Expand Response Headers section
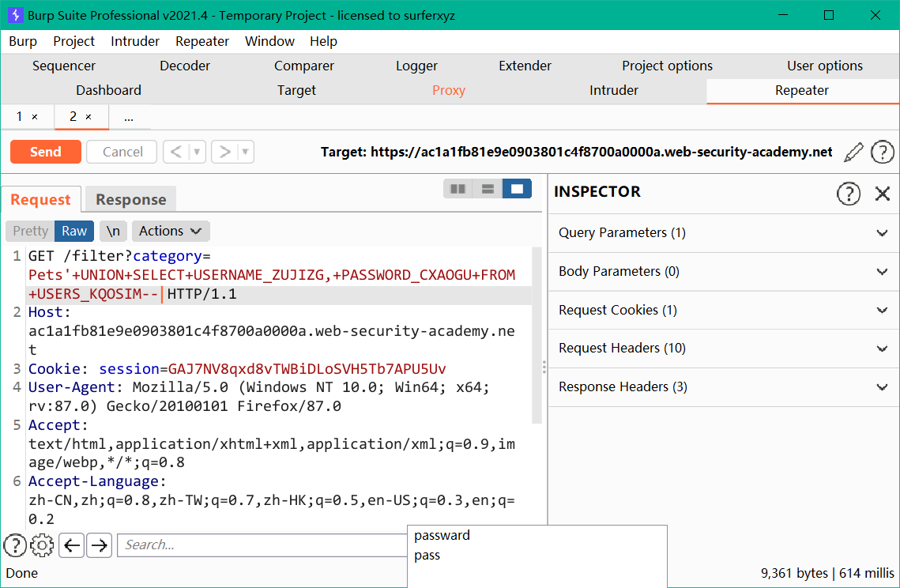The height and width of the screenshot is (588, 900). (724, 387)
